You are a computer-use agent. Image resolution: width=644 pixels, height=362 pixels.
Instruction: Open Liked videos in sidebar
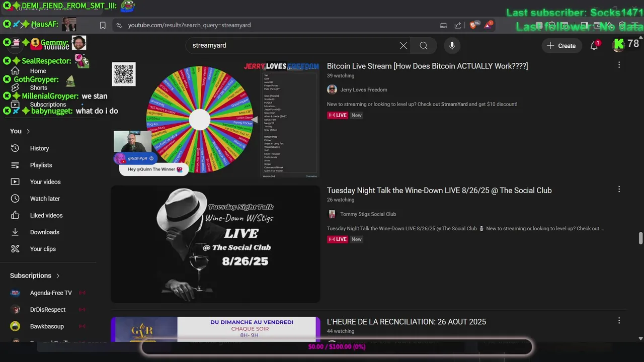tap(46, 215)
